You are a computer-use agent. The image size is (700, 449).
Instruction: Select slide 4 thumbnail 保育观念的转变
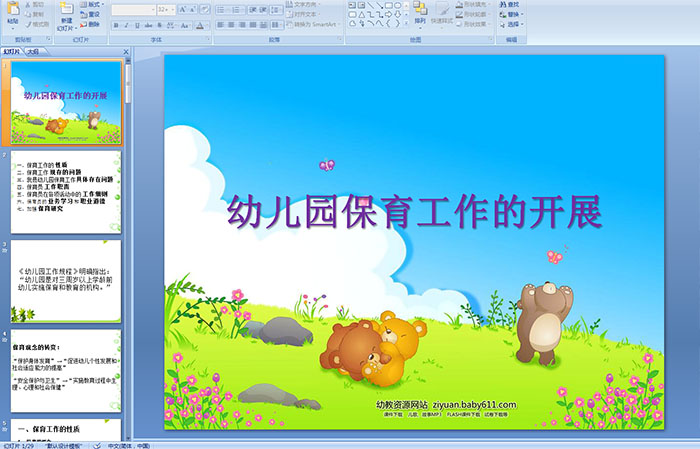pos(66,371)
